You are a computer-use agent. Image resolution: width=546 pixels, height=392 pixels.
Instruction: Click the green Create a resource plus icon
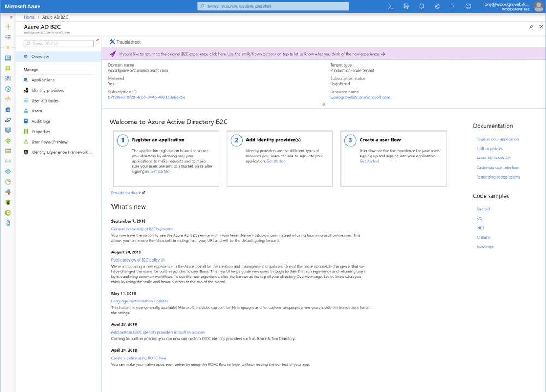click(x=8, y=27)
